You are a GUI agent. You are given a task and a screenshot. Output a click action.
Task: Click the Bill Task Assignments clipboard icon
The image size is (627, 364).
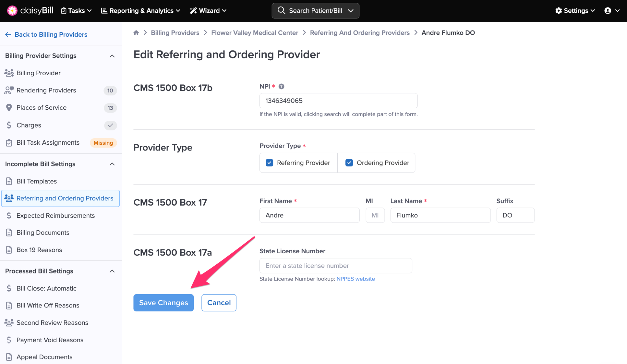click(x=9, y=143)
